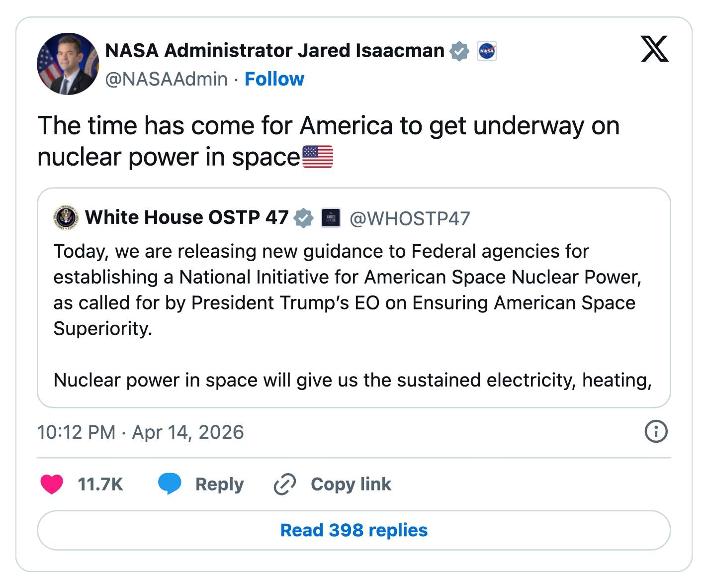Click the White House affiliation badge icon
Viewport: 710px width, 588px height.
tap(331, 218)
